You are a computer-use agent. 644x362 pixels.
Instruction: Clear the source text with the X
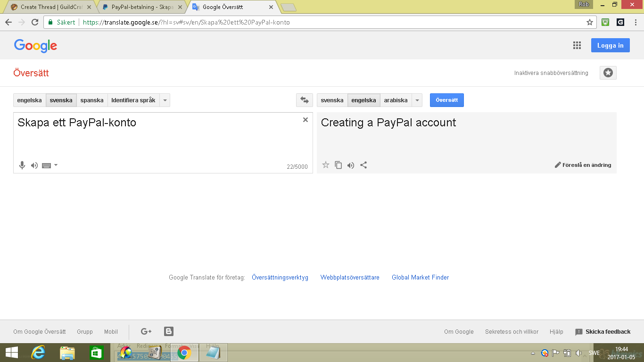[x=305, y=120]
